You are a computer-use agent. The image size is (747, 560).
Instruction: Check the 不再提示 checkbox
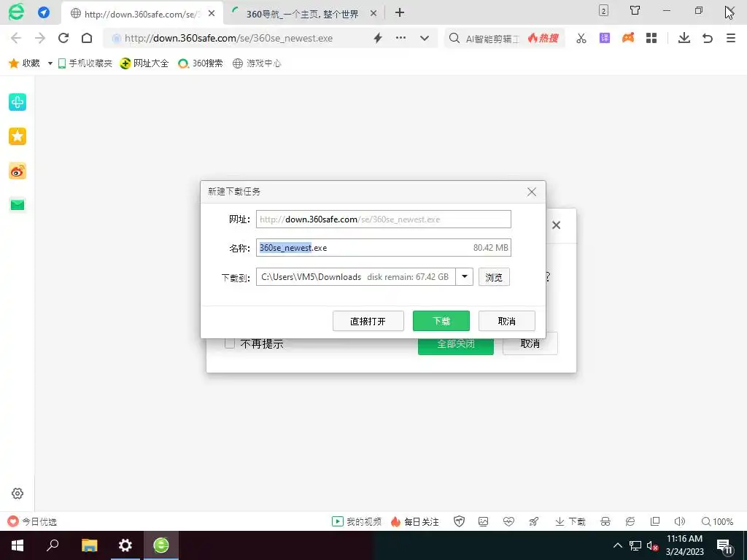[x=230, y=343]
